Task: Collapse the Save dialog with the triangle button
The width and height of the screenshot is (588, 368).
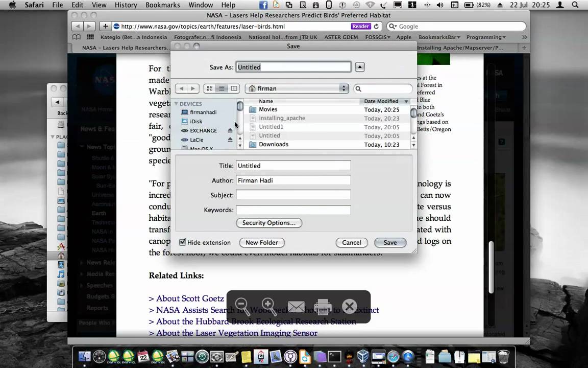Action: (x=360, y=67)
